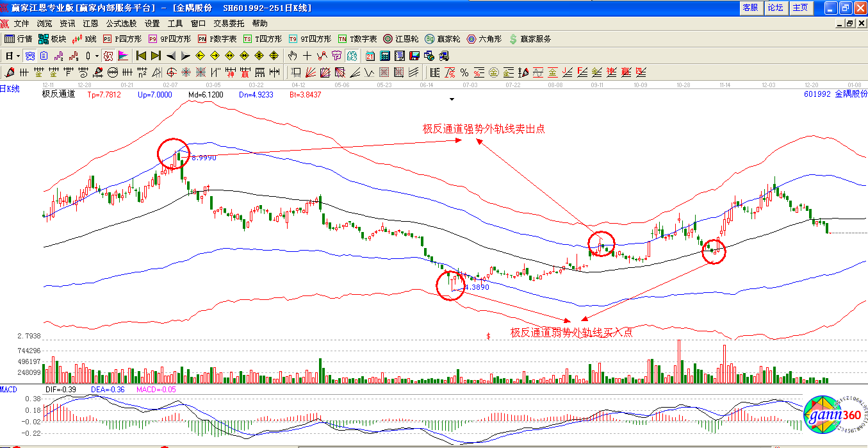
Task: Jump to the first bar icon
Action: 141,56
